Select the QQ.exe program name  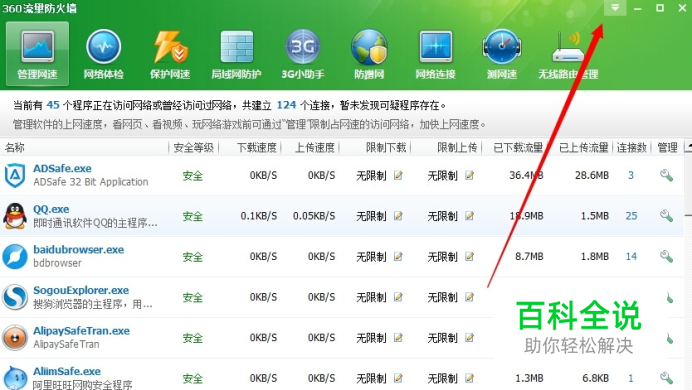tap(51, 209)
